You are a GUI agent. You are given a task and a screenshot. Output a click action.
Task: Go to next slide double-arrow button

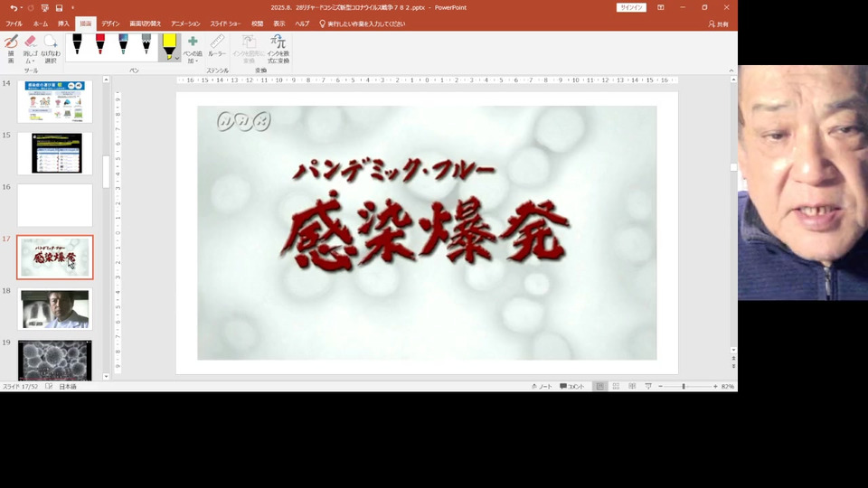[733, 366]
